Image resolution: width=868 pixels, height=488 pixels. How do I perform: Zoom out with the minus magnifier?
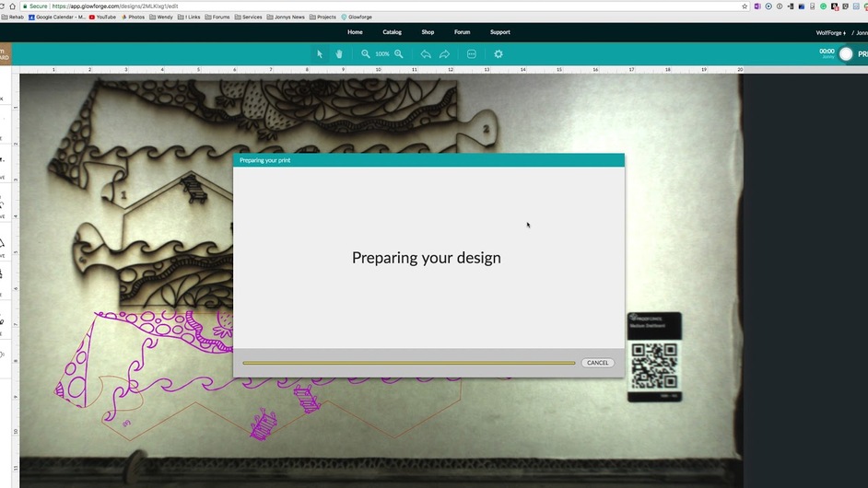tap(366, 54)
